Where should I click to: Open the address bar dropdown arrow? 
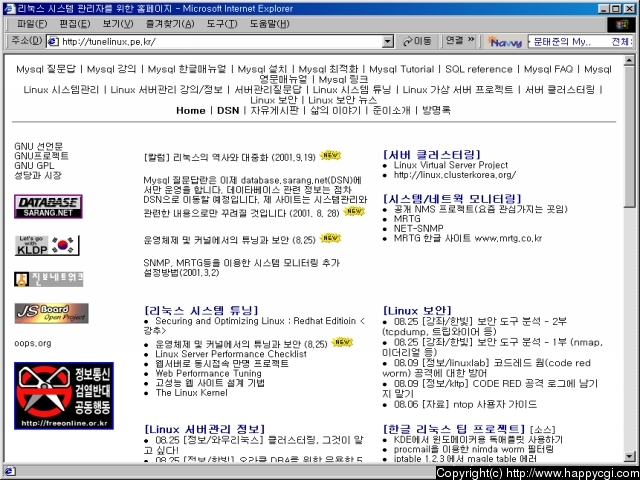pyautogui.click(x=388, y=42)
